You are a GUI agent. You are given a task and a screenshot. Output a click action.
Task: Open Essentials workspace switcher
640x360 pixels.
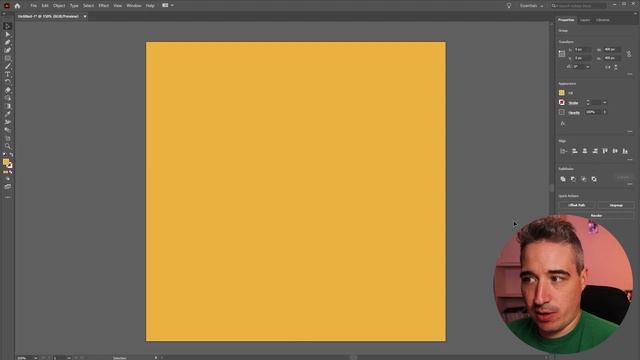(x=531, y=6)
